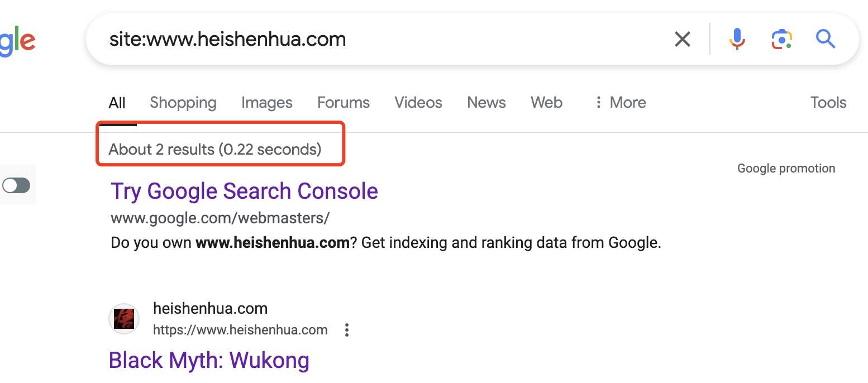Start voice search with microphone icon
This screenshot has height=383, width=868.
737,39
